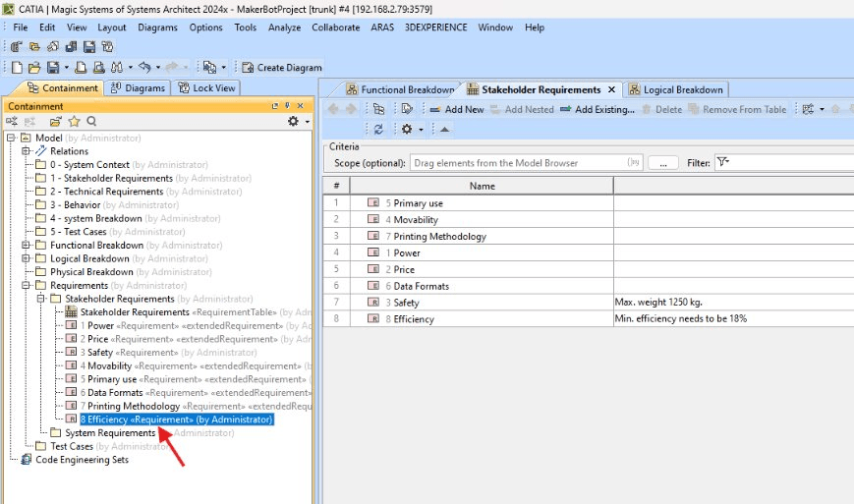Click the scope browse ... button
854x504 pixels.
point(662,163)
